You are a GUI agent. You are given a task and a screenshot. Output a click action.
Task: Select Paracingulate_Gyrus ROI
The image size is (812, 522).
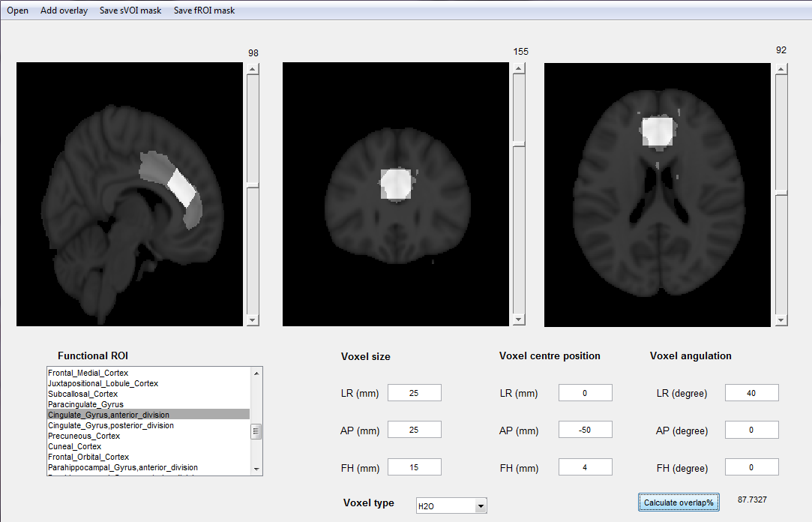(148, 404)
